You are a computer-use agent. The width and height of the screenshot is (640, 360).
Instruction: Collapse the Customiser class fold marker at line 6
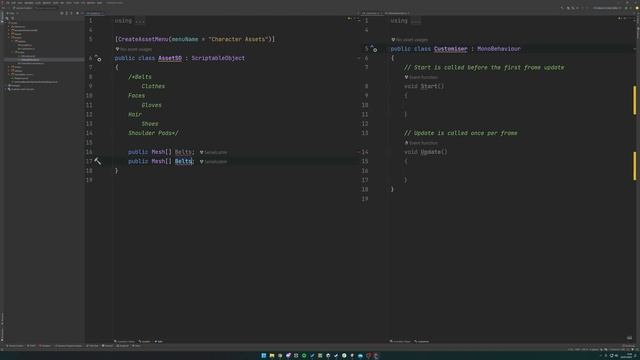[x=359, y=58]
